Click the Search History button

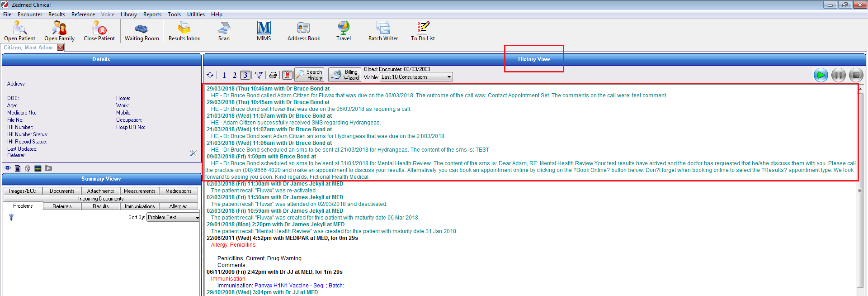(x=310, y=75)
